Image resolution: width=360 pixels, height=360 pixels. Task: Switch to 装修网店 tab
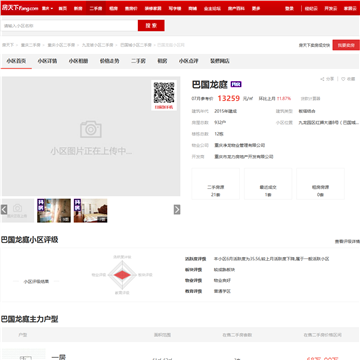[x=220, y=61]
